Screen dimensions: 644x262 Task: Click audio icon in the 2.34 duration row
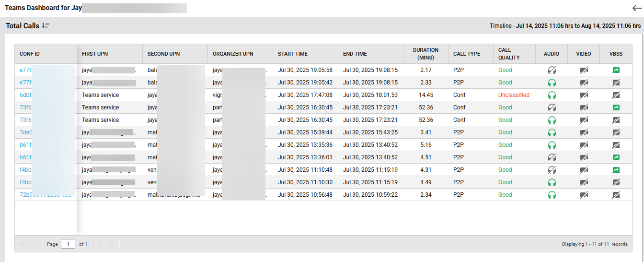tap(552, 195)
